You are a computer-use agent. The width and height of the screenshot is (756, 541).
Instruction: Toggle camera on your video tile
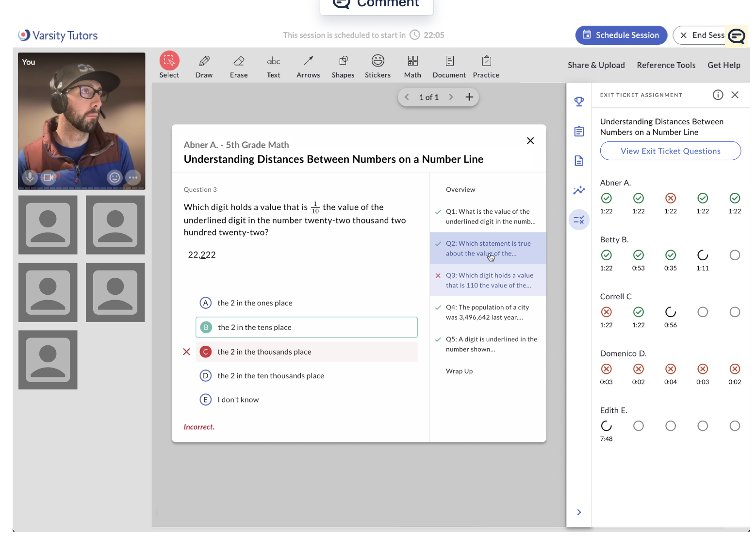(48, 177)
